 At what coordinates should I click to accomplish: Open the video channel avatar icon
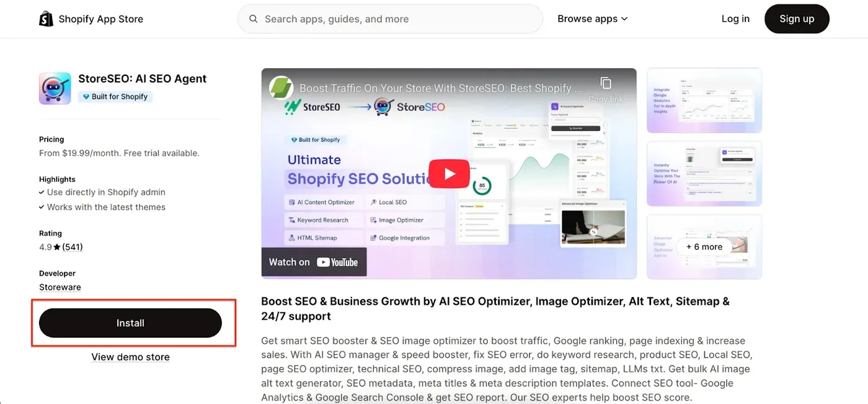point(281,88)
